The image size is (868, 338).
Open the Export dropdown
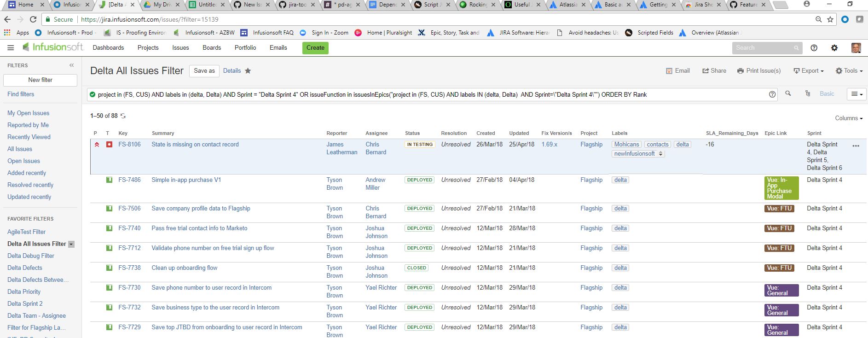809,71
